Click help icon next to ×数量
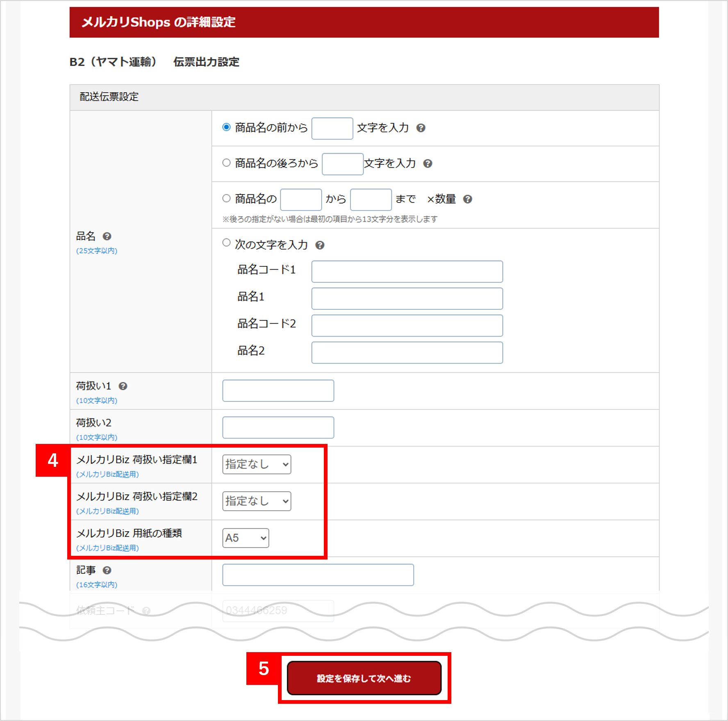The image size is (728, 721). pyautogui.click(x=467, y=199)
